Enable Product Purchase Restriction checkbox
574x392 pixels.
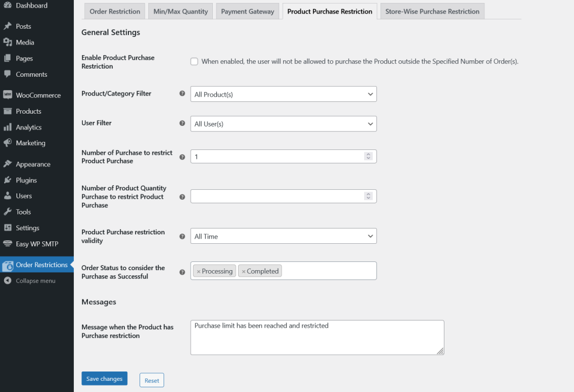point(194,62)
